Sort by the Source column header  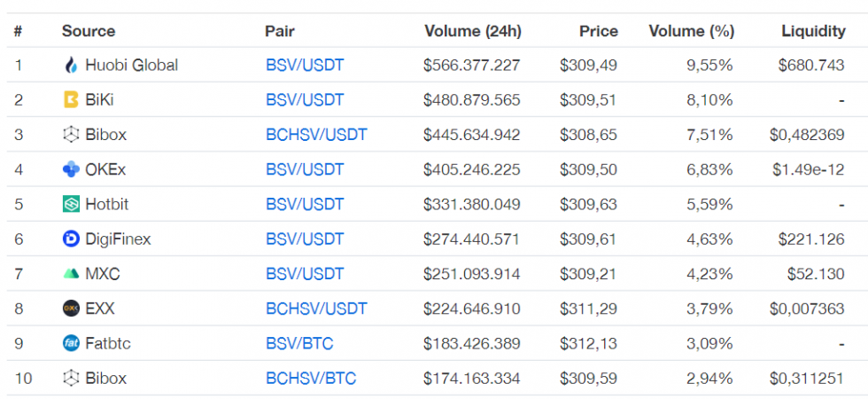tap(89, 31)
